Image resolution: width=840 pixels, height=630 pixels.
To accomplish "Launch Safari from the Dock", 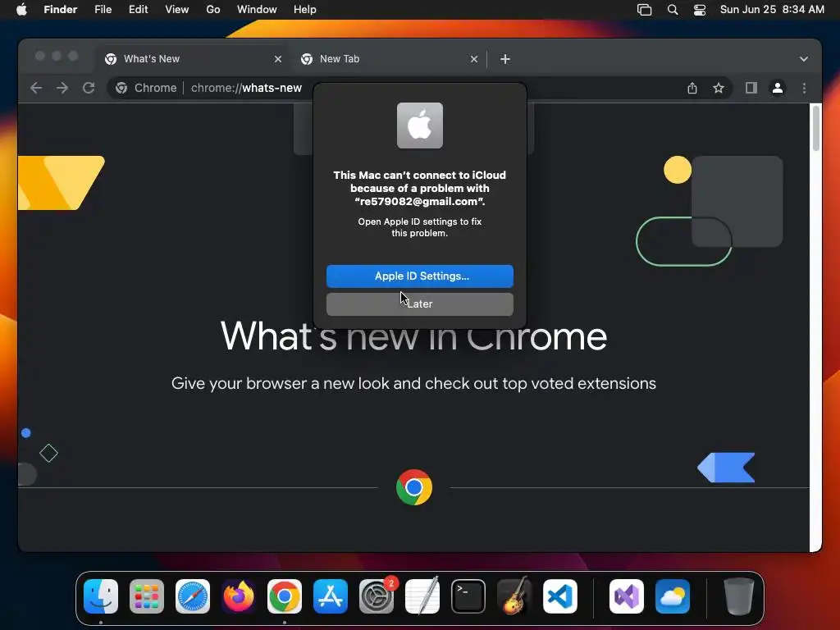I will [x=193, y=596].
